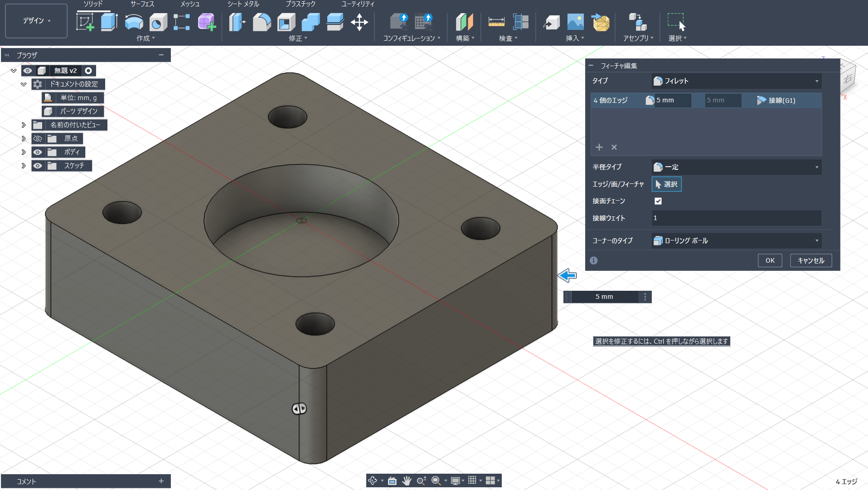Click the キャンセル button

tap(811, 260)
